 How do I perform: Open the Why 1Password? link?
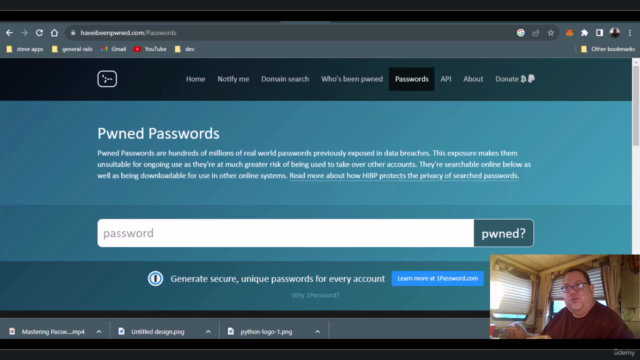(x=315, y=295)
